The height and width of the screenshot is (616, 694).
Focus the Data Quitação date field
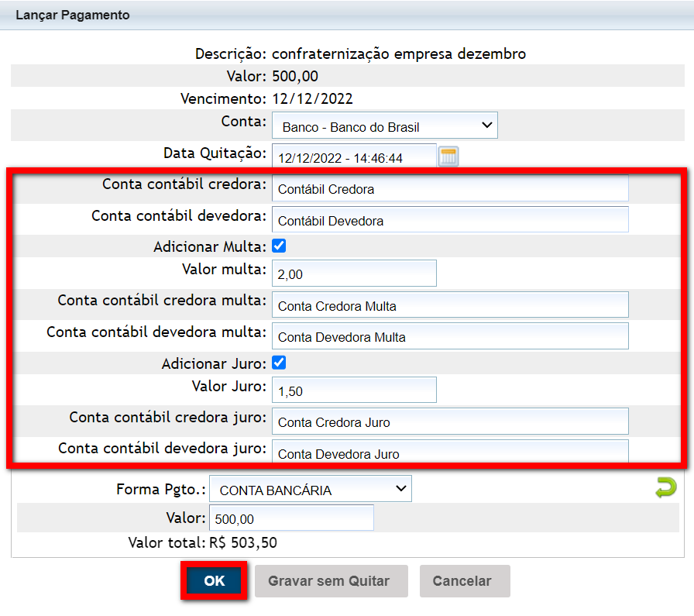coord(354,157)
